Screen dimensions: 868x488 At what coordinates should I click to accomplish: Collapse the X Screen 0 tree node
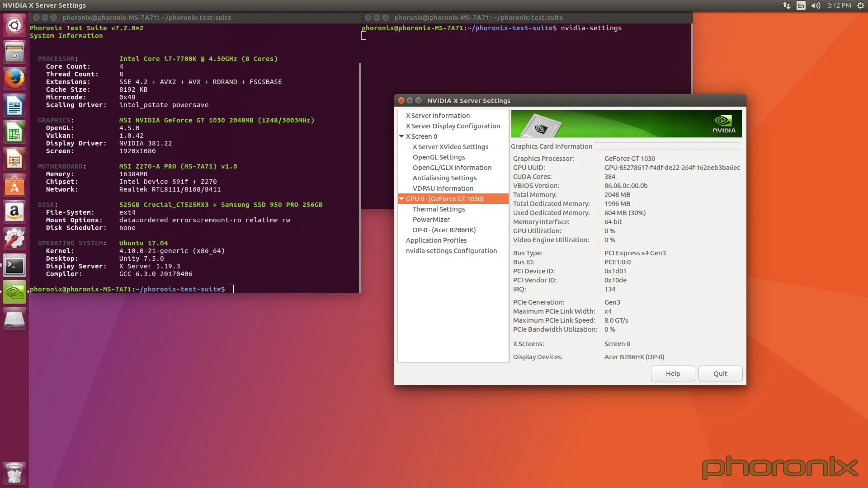tap(401, 136)
